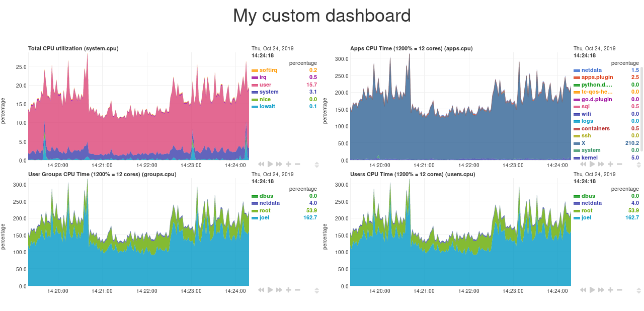The image size is (644, 311).
Task: Select sql dimension in apps legend
Action: point(585,107)
